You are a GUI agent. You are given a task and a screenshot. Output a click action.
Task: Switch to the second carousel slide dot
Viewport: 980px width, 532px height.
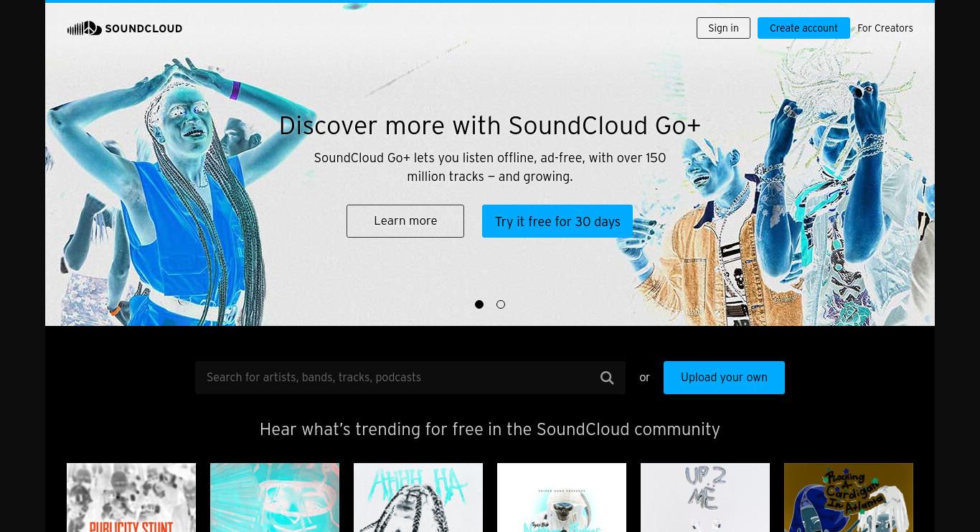[x=501, y=304]
